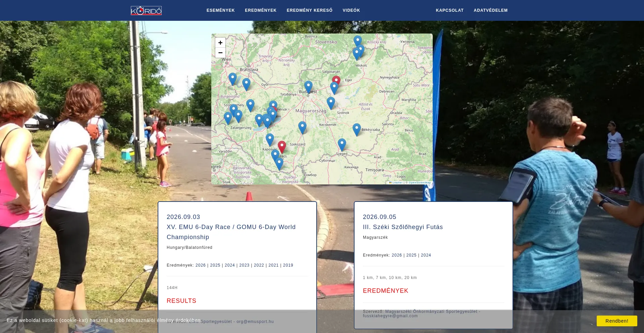Select the blue marker above Kaposvár
This screenshot has height=333, width=644.
tap(270, 140)
